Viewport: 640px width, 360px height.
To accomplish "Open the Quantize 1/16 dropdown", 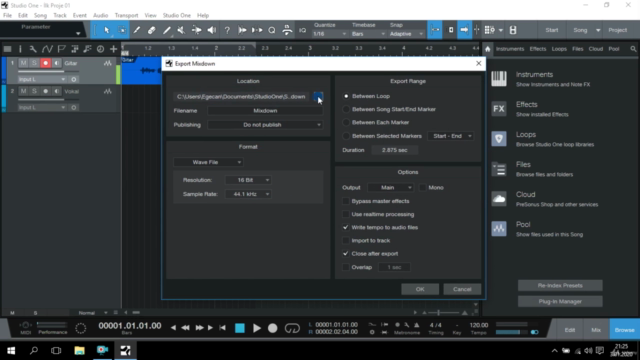I will tap(330, 34).
